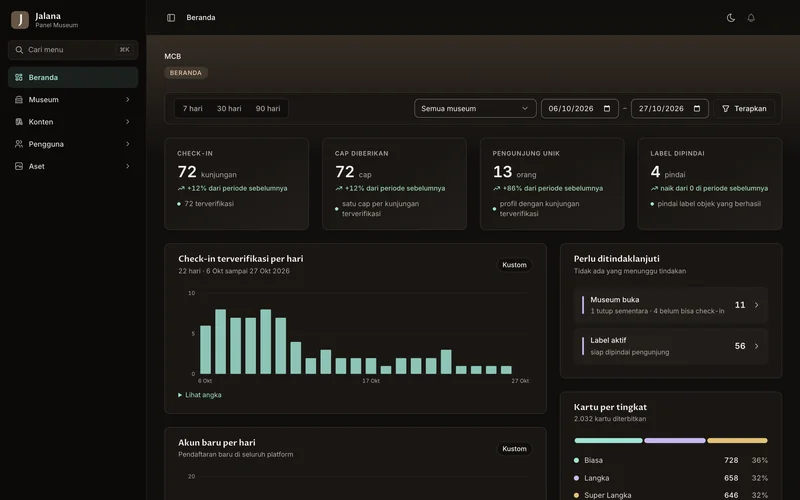Image resolution: width=800 pixels, height=500 pixels.
Task: Click the Beranda dashboard icon in sidebar
Action: pyautogui.click(x=19, y=78)
